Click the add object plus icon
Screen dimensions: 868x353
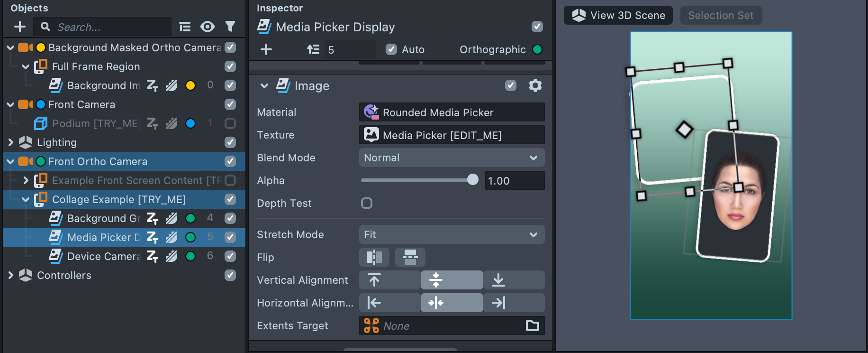click(x=20, y=27)
